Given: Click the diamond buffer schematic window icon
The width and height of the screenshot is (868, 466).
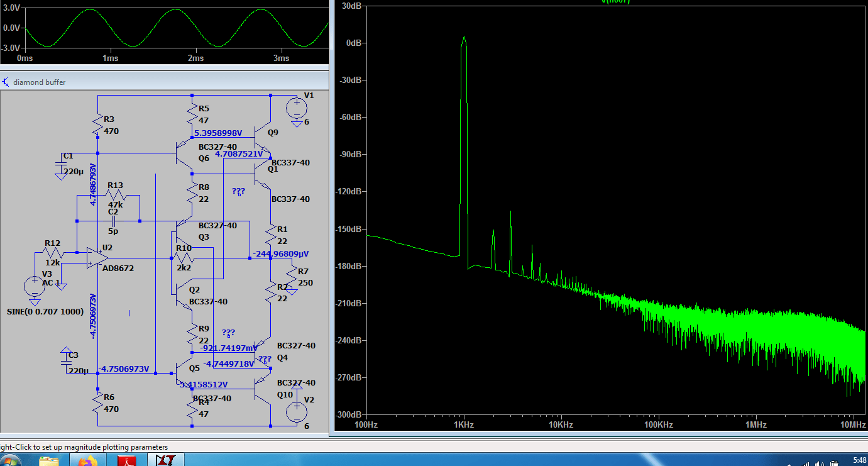Looking at the screenshot, I should pos(6,82).
